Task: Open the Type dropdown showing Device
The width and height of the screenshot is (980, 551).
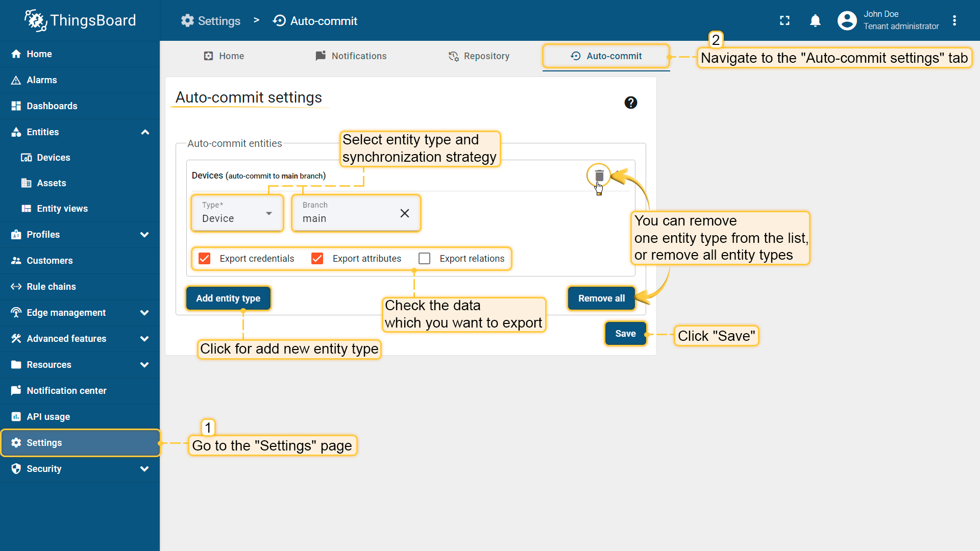Action: [x=237, y=214]
